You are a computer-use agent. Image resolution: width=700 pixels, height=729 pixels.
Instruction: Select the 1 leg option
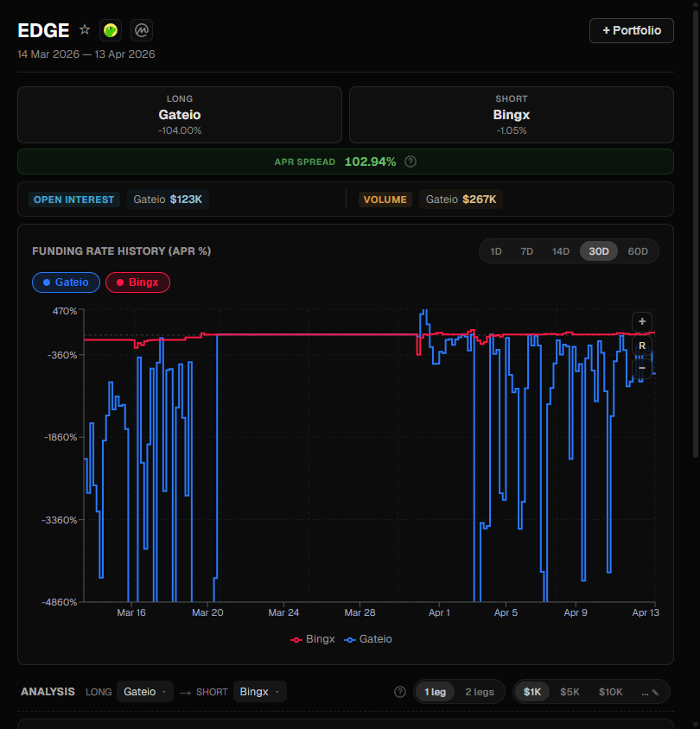pos(435,692)
